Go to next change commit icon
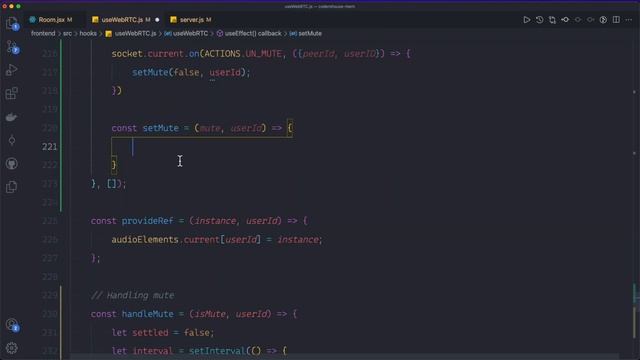The width and height of the screenshot is (640, 360). coord(590,20)
